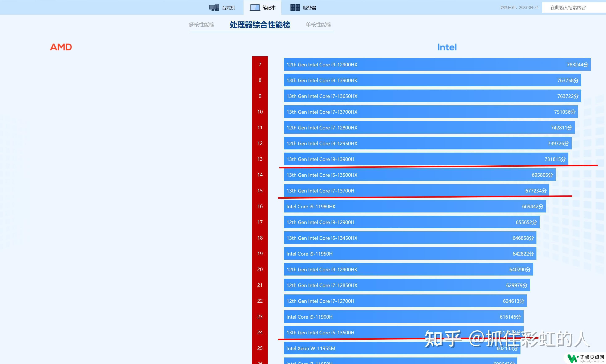The image size is (606, 364).
Task: Click the score 742811分
Action: (561, 128)
